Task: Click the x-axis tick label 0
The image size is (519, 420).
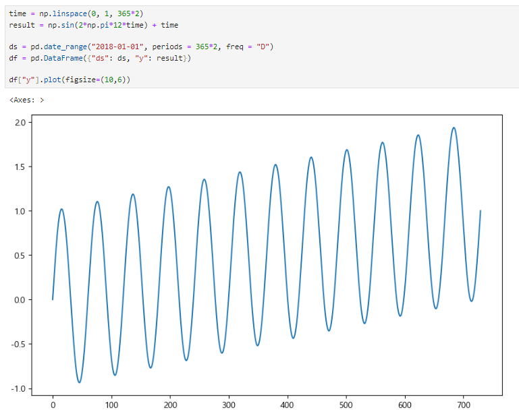Action: coord(53,405)
